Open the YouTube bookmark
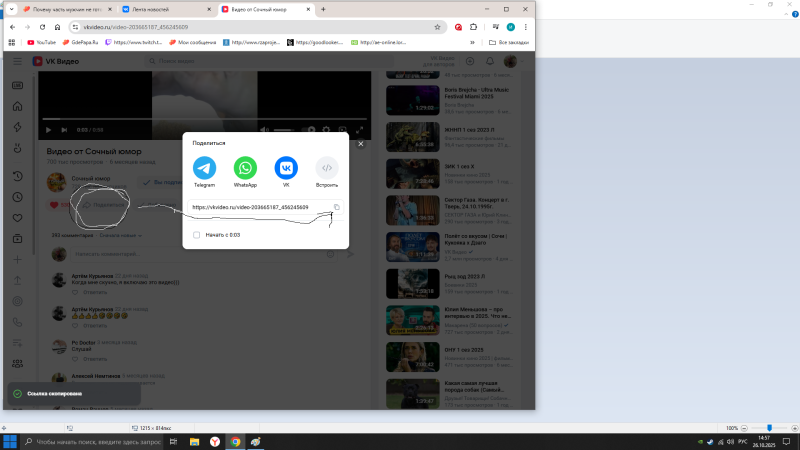Viewport: 800px width, 450px height. 42,42
